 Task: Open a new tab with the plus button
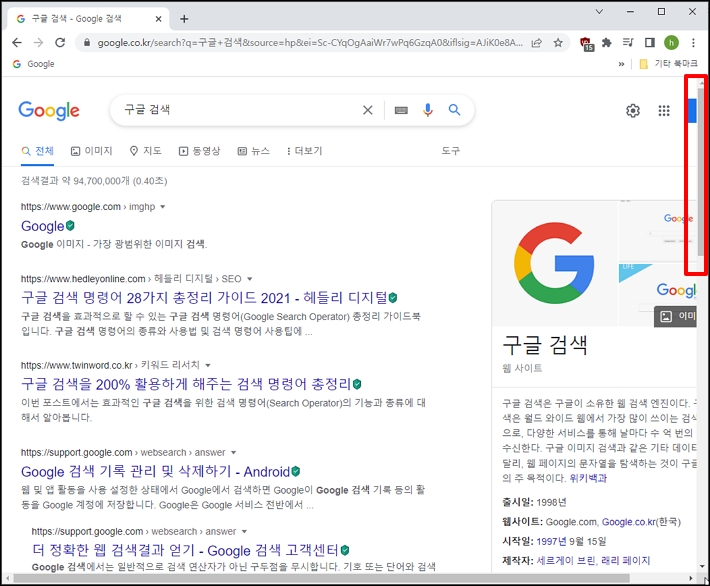(184, 19)
